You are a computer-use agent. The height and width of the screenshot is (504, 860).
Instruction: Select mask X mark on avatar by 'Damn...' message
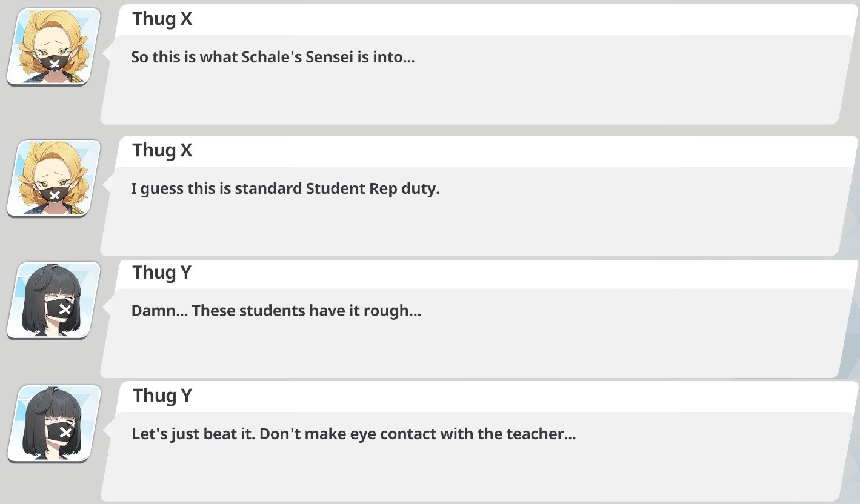(x=65, y=309)
